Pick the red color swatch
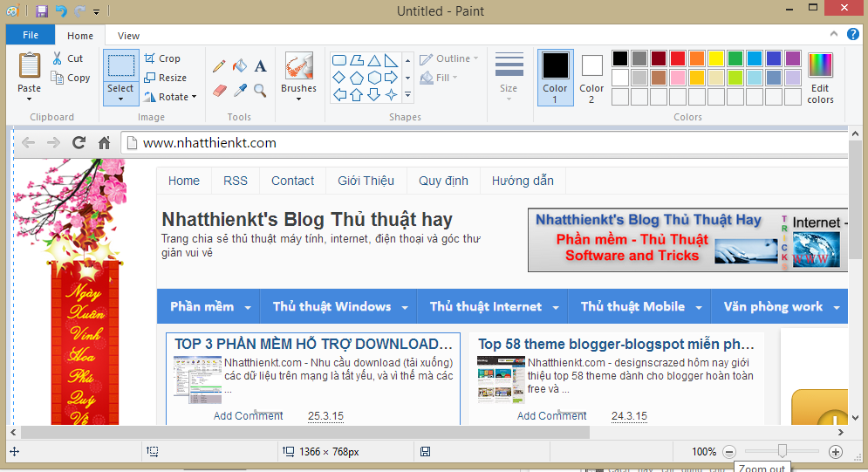868x472 pixels. tap(678, 58)
